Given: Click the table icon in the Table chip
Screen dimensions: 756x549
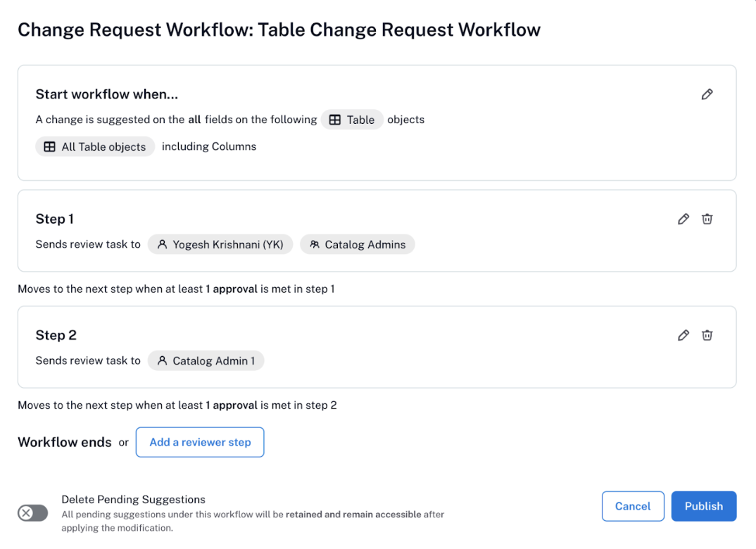Looking at the screenshot, I should click(x=334, y=120).
